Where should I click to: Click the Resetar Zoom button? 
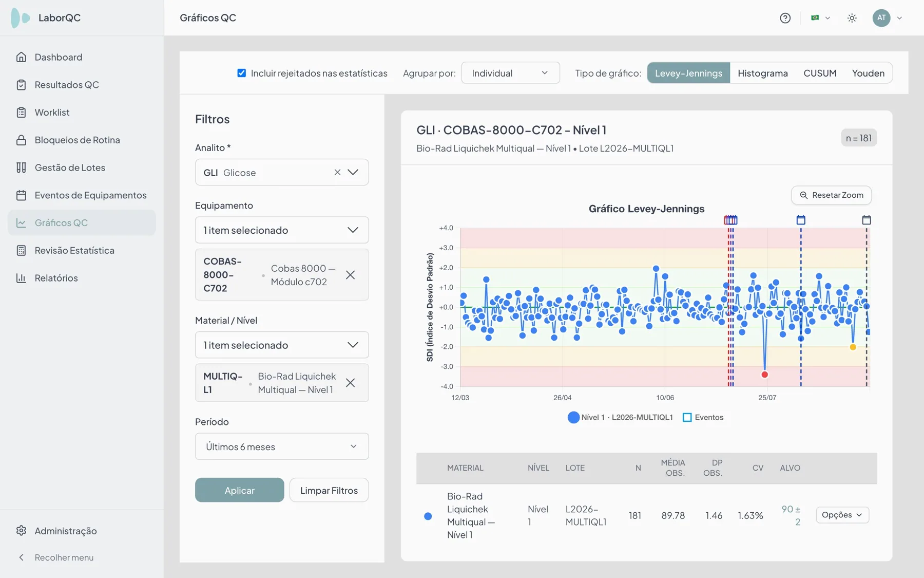[x=831, y=195]
